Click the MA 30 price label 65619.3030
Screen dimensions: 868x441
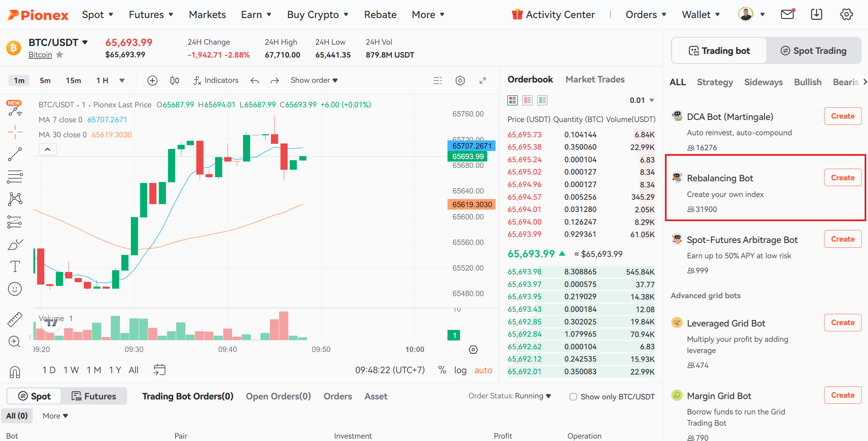pos(472,204)
